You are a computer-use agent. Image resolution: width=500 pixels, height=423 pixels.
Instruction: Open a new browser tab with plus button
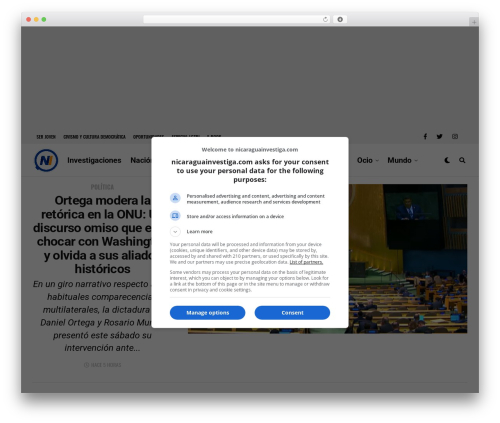tap(474, 22)
